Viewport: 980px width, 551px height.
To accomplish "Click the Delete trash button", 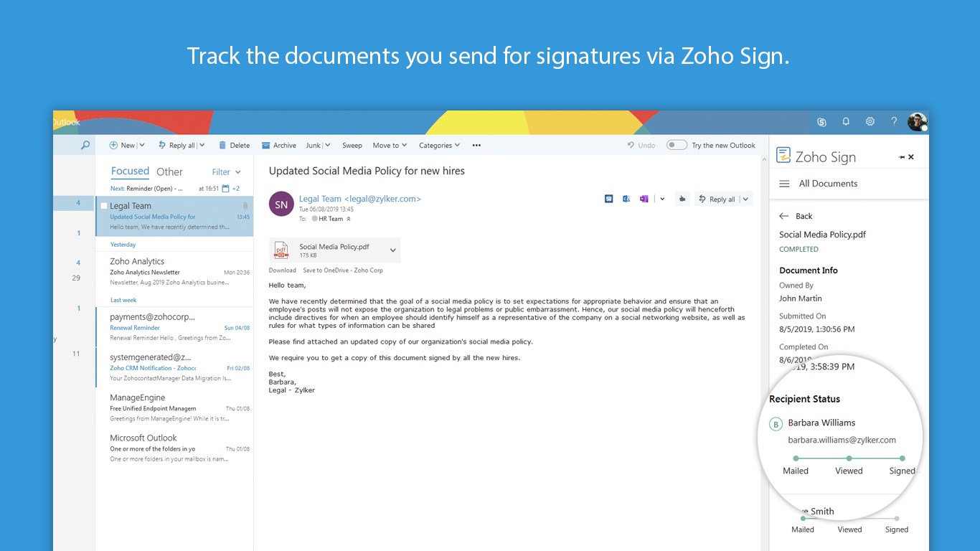I will (234, 145).
